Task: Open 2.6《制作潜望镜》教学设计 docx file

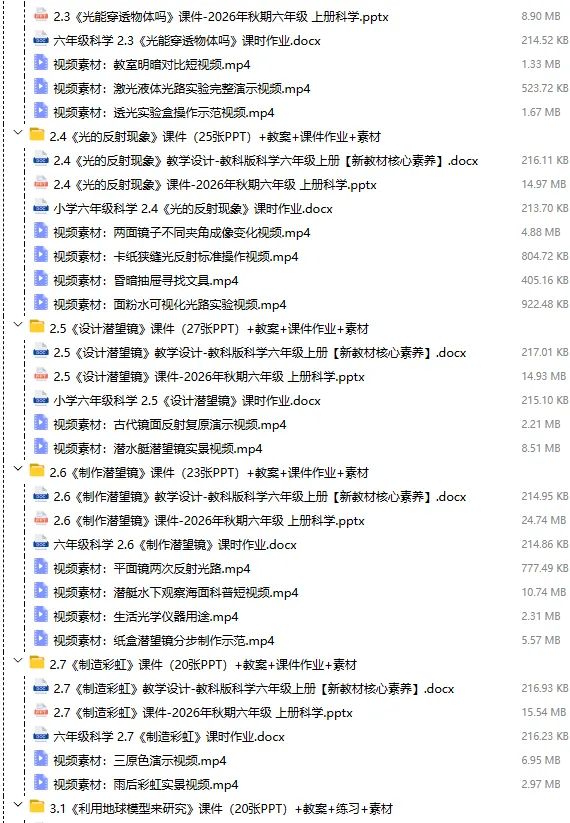Action: tap(259, 497)
